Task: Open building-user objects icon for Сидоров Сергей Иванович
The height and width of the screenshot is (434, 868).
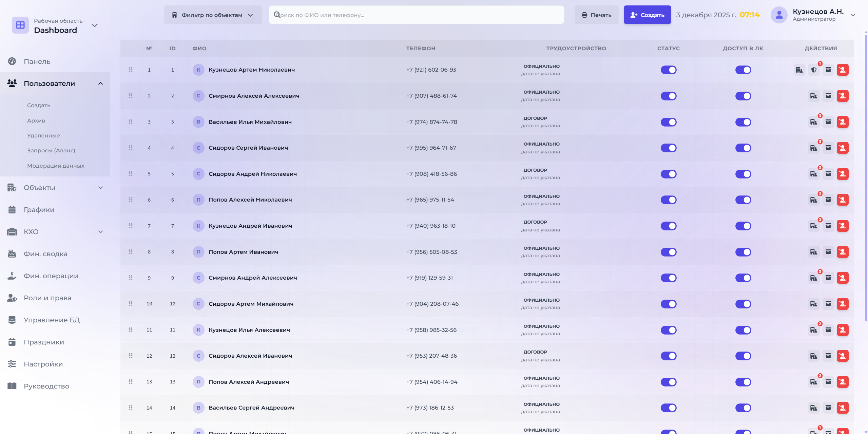Action: tap(813, 148)
